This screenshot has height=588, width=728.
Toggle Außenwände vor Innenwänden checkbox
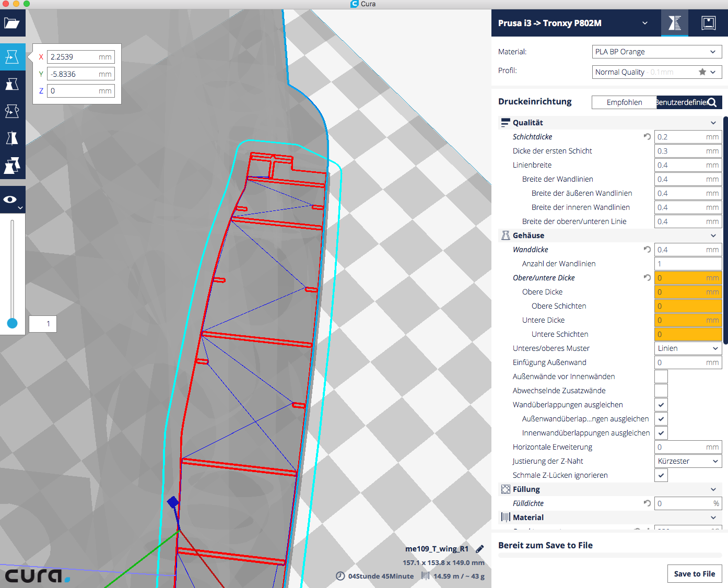point(661,377)
